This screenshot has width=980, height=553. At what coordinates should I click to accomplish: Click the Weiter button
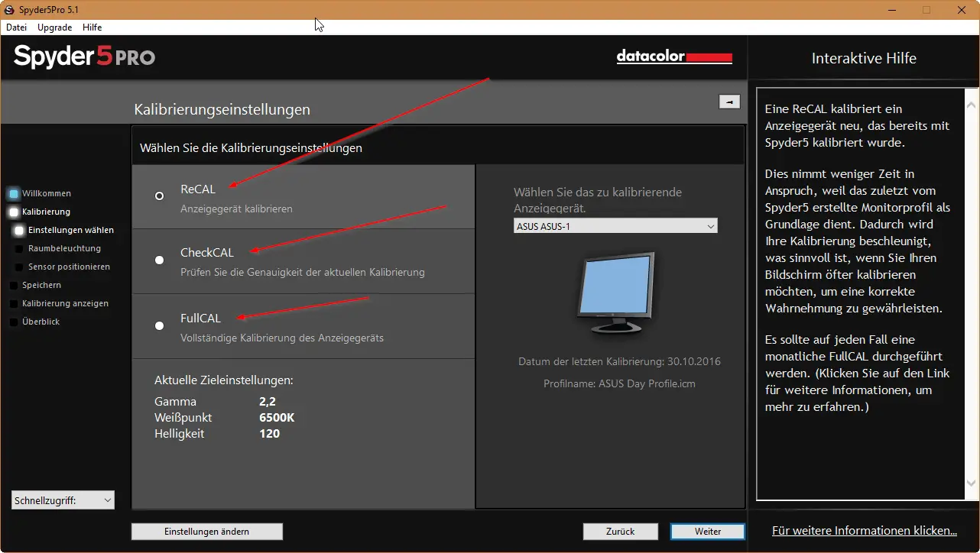(x=708, y=532)
